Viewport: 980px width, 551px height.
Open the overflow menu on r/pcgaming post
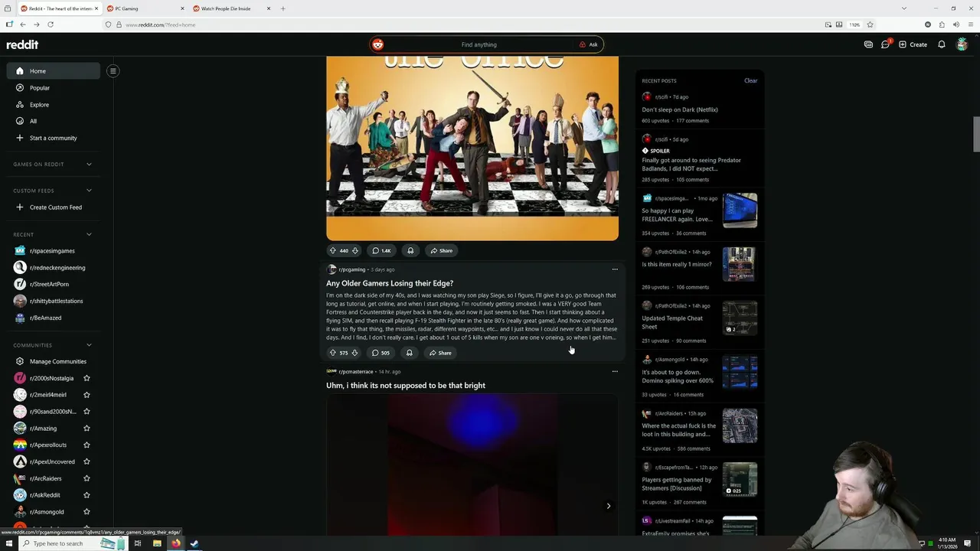(614, 269)
